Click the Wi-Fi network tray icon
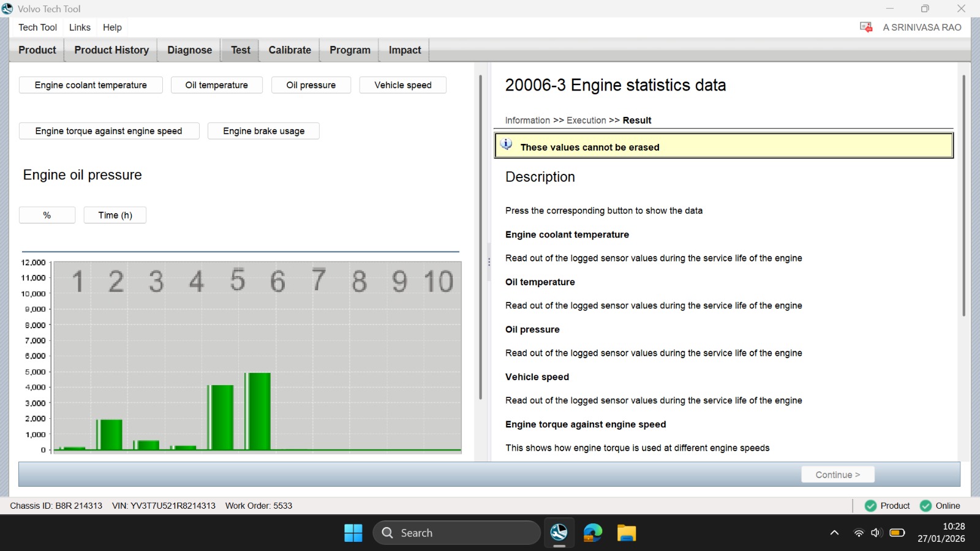This screenshot has width=980, height=551. (859, 533)
